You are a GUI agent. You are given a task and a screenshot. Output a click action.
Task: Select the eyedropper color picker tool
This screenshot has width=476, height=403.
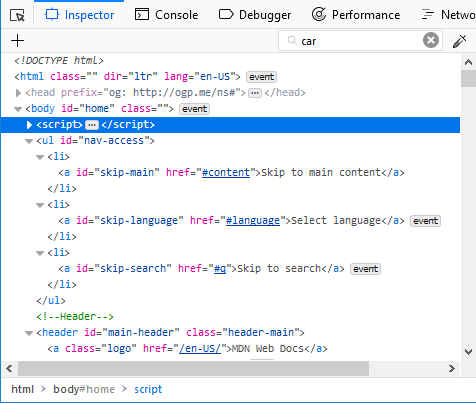pyautogui.click(x=460, y=41)
